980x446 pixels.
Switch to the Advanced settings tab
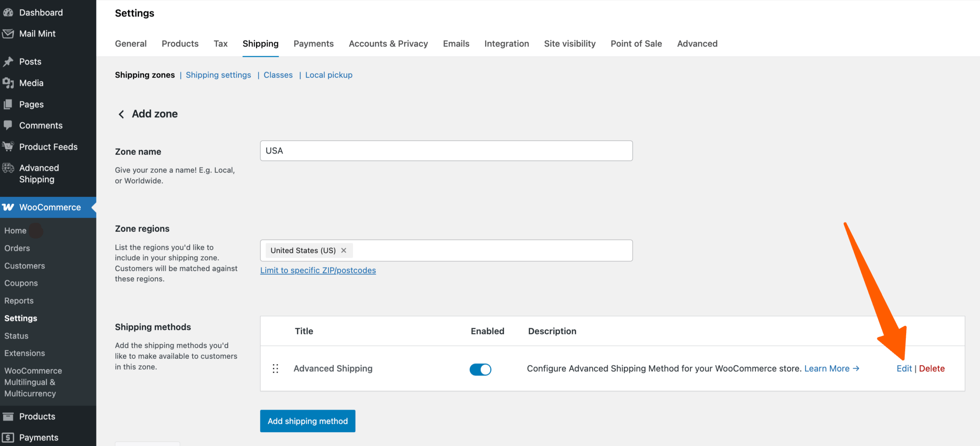coord(697,44)
